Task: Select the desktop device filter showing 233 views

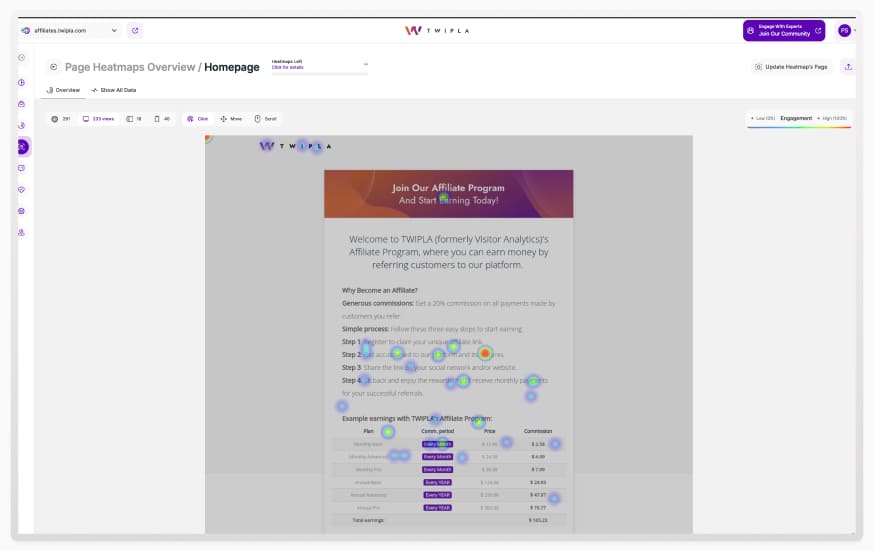Action: pos(98,119)
